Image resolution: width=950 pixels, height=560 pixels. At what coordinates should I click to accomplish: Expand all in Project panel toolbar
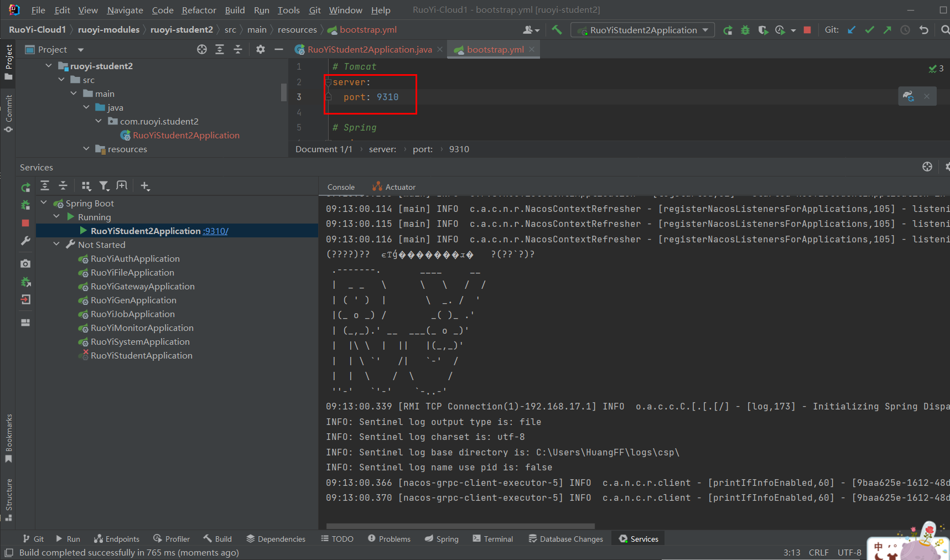click(x=220, y=49)
